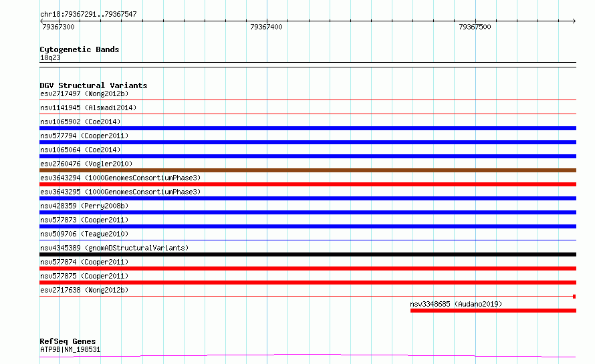
Task: Open the nsv1065902 (Coe2014) variant label
Action: click(80, 122)
